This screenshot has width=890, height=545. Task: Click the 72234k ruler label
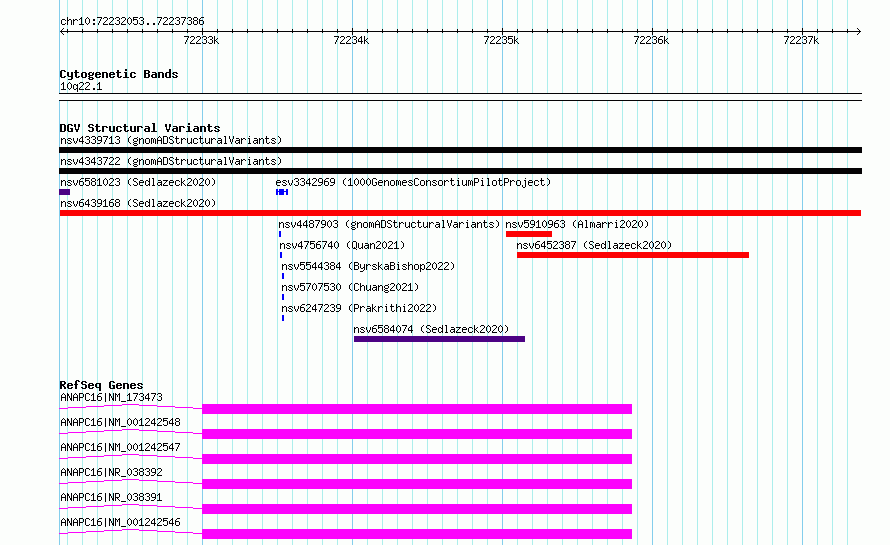click(x=351, y=40)
